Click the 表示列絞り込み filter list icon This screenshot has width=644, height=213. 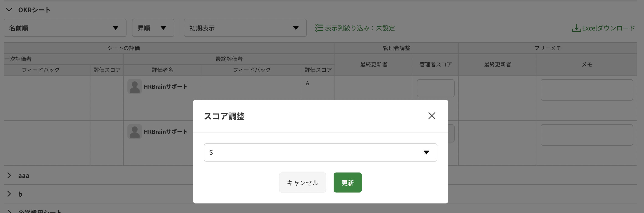(319, 28)
